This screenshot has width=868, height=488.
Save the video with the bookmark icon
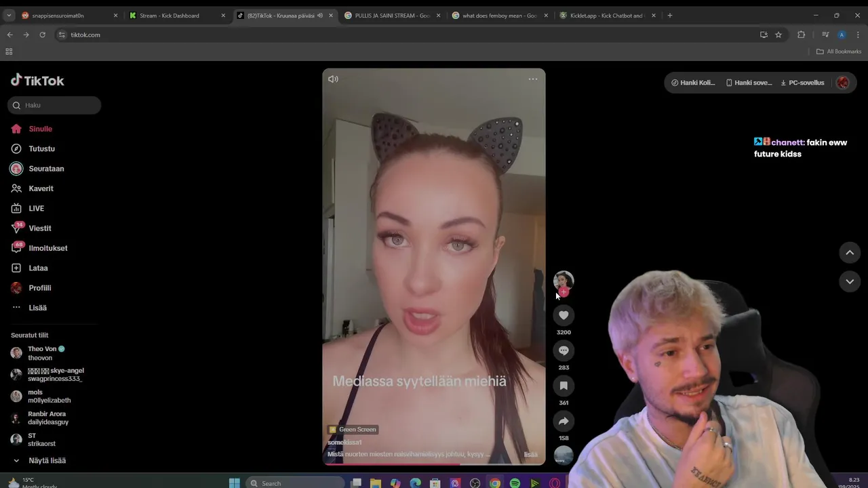(x=564, y=386)
